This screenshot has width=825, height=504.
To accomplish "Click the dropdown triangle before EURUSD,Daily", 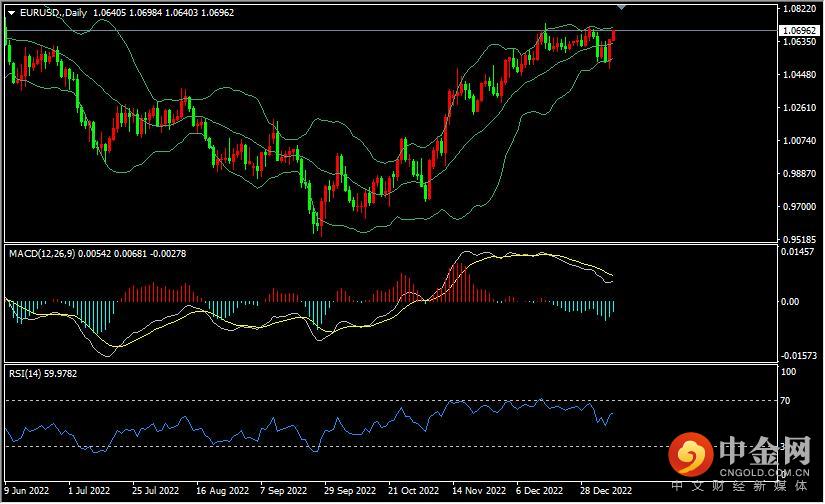I will 11,10.
